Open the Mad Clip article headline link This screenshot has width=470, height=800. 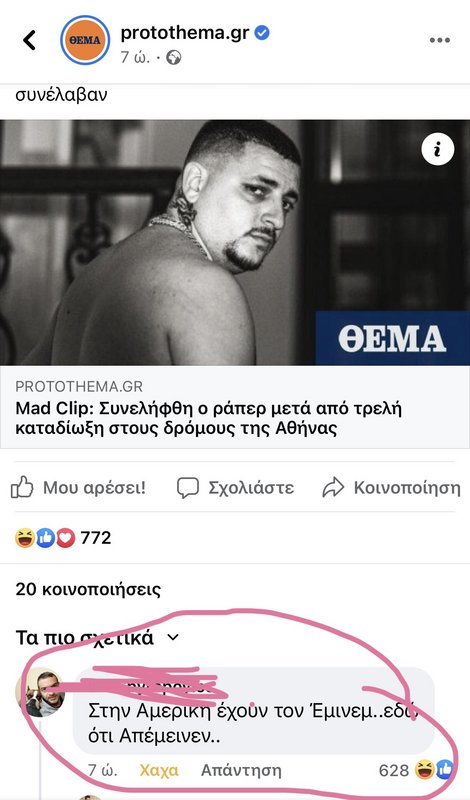coord(209,418)
